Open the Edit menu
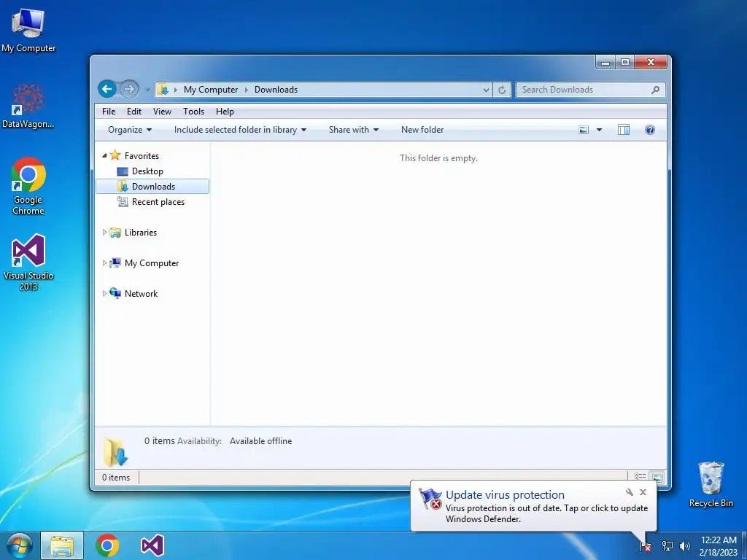 [x=134, y=112]
